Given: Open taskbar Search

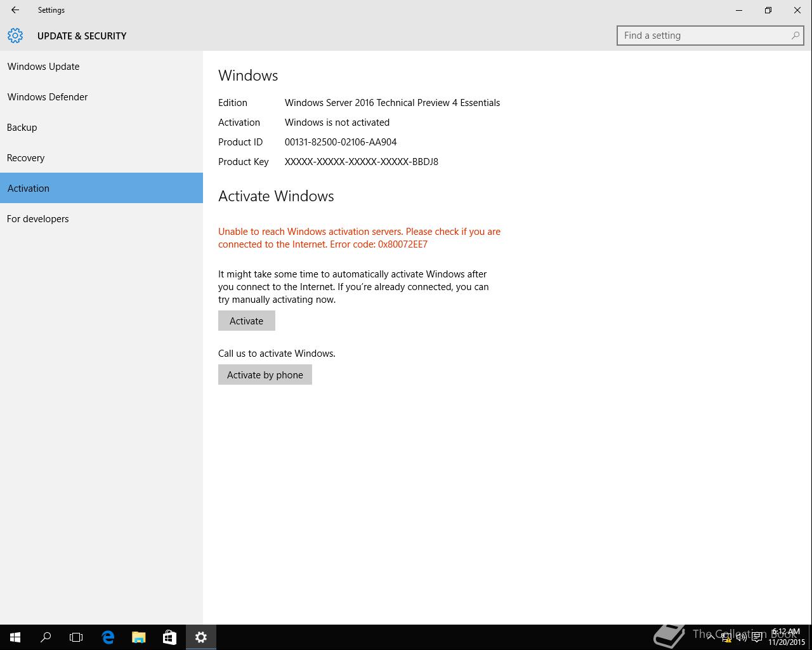Looking at the screenshot, I should click(x=46, y=637).
